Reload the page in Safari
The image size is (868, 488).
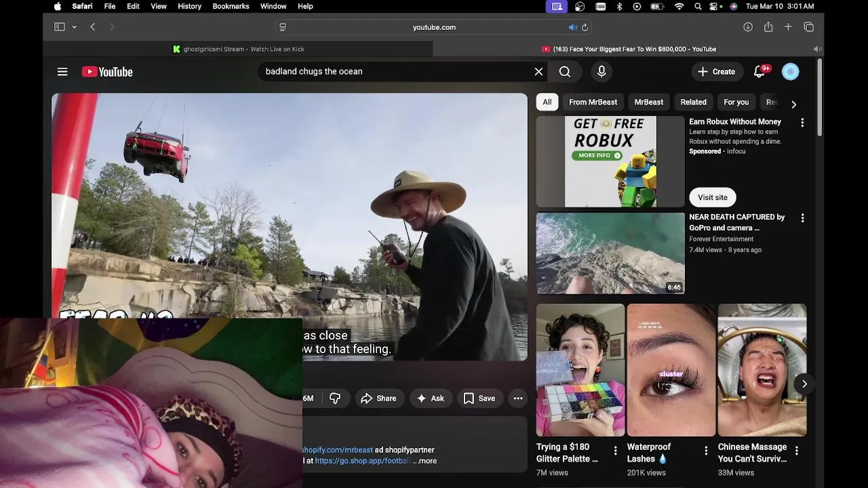pyautogui.click(x=585, y=27)
